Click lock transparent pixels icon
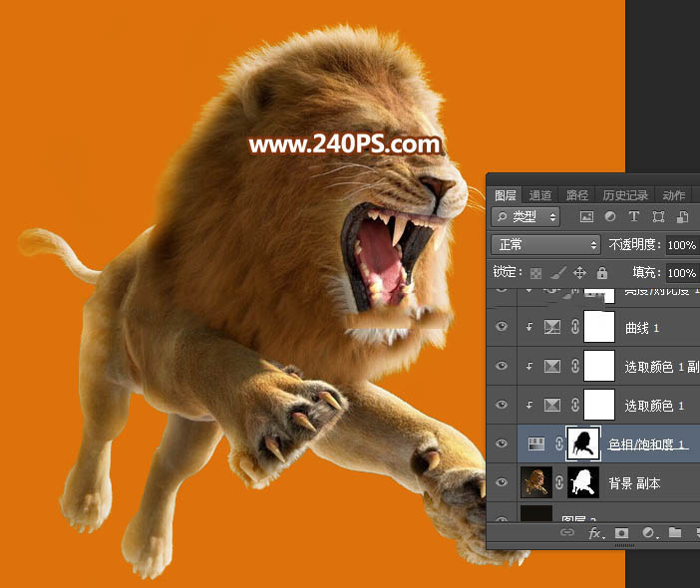Image resolution: width=700 pixels, height=588 pixels. pos(536,272)
